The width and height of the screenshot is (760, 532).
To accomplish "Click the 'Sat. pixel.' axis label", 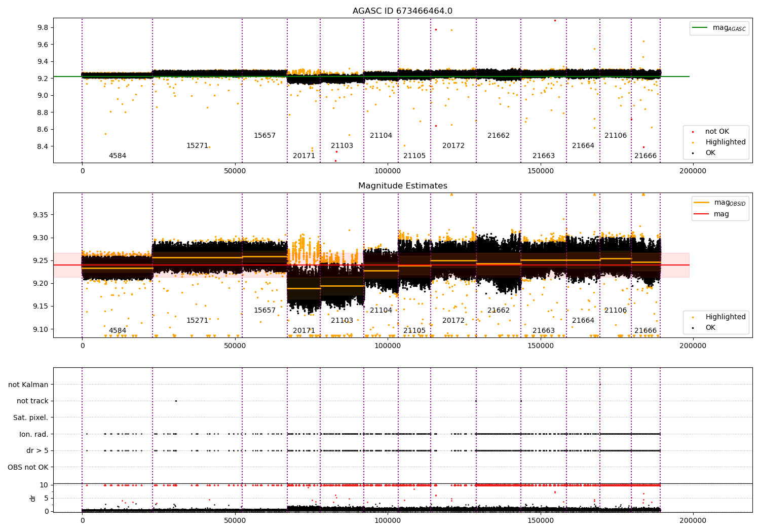I will 30,417.
